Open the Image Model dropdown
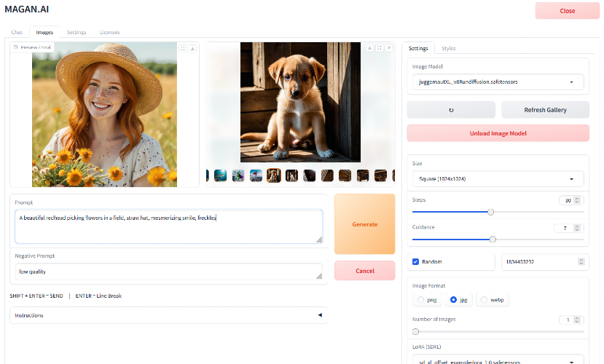604x364 pixels. (498, 82)
